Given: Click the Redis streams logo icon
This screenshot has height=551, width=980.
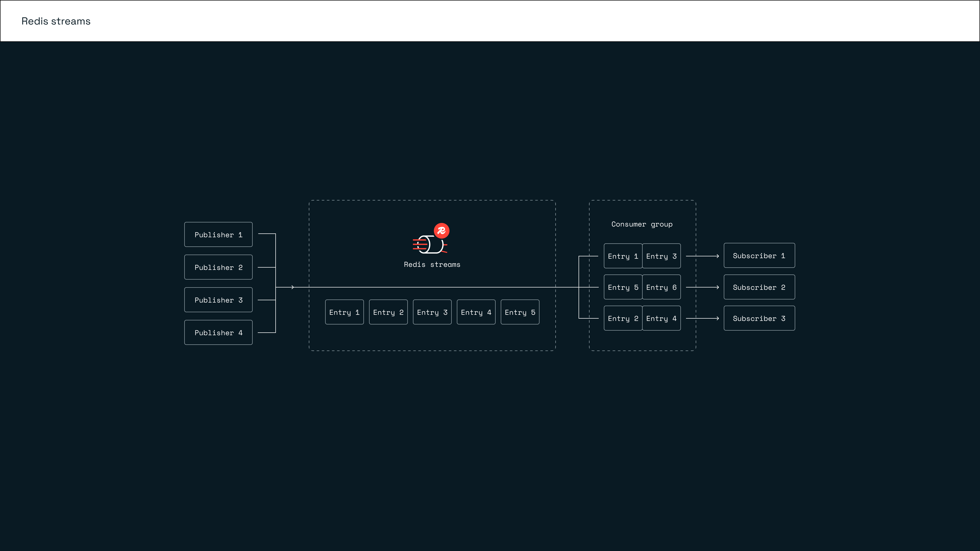Looking at the screenshot, I should (430, 244).
